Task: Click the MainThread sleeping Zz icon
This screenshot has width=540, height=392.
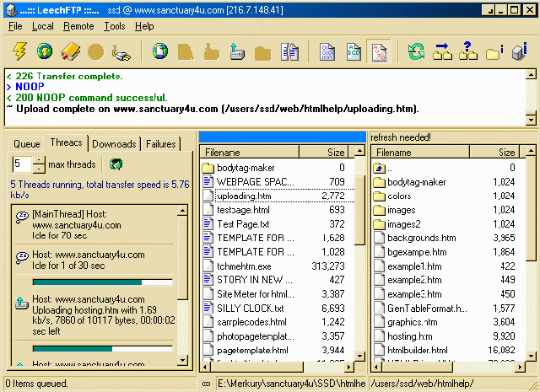Action: (22, 217)
